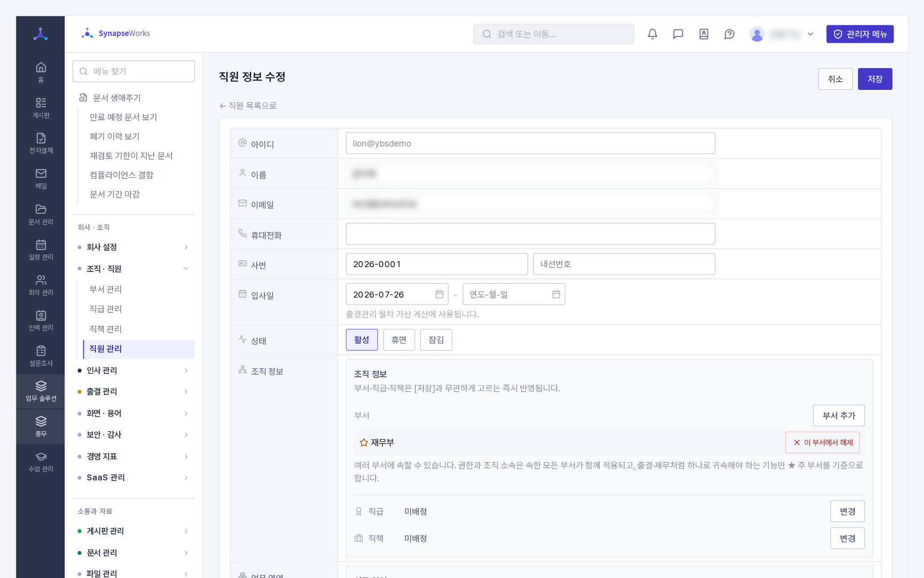Open 인맥 관리 in the left sidebar
This screenshot has height=578, width=924.
[41, 320]
